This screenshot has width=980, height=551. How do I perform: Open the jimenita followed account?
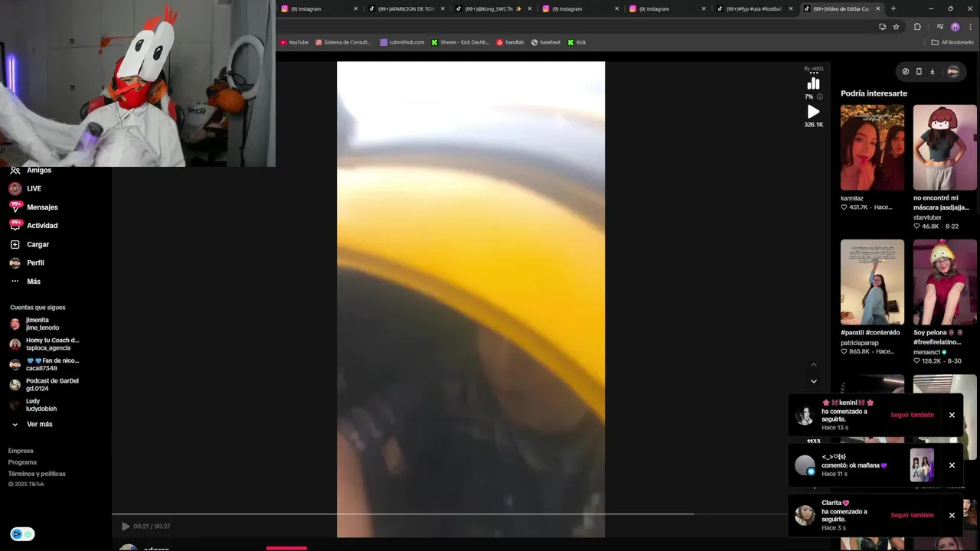click(44, 324)
